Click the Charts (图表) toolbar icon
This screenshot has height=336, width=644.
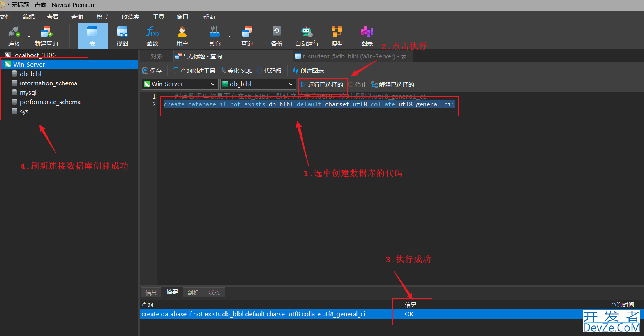367,32
